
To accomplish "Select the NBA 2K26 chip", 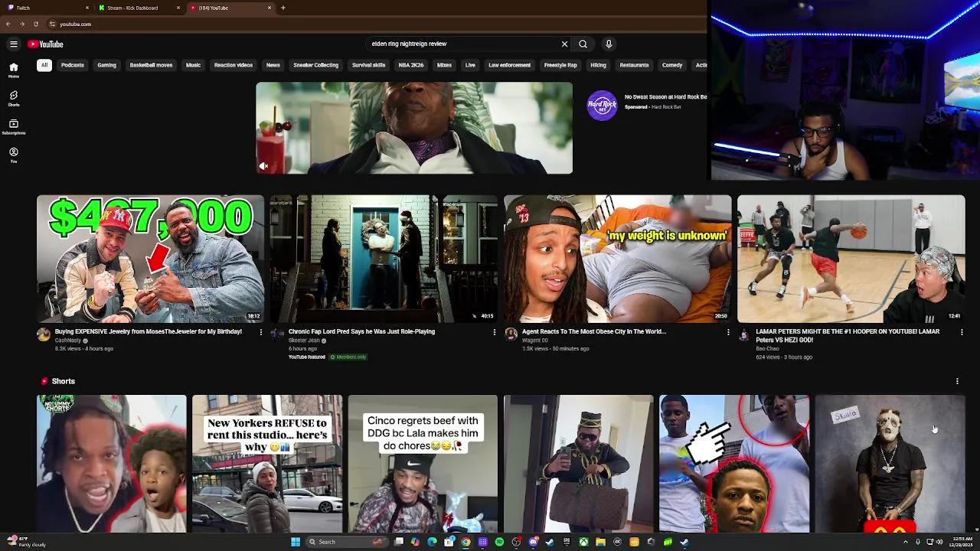I will tap(411, 65).
